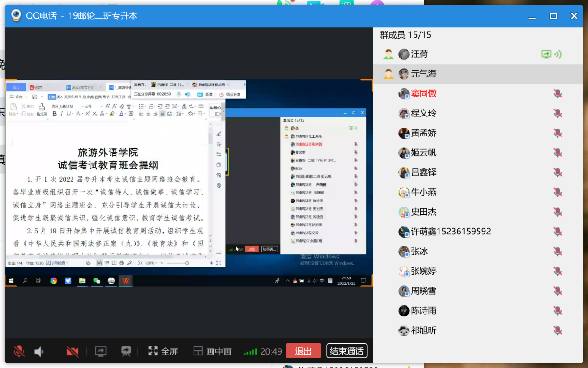
Task: Click the muted mic icon beside 吕鑫铎
Action: (x=557, y=173)
